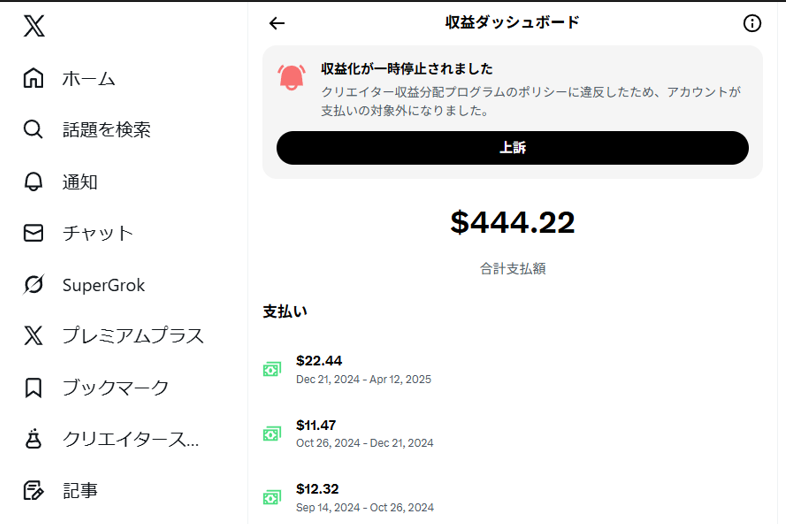Click the Premium Plus X icon
Viewport: 786px width, 524px height.
pos(34,336)
